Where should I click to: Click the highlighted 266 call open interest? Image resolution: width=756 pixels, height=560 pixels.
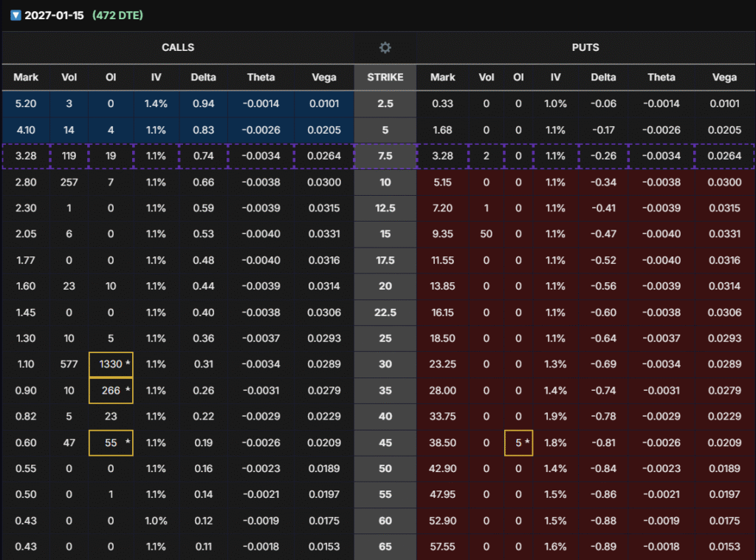111,390
